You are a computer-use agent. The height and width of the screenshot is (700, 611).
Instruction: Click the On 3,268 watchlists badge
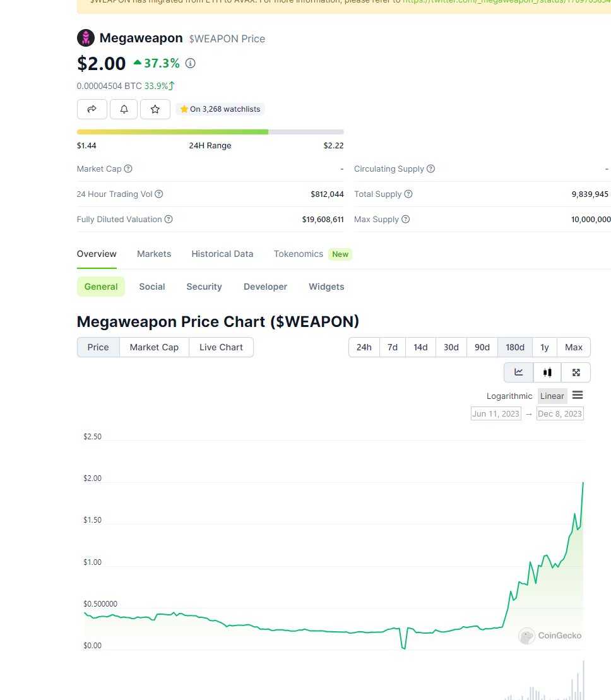coord(220,109)
